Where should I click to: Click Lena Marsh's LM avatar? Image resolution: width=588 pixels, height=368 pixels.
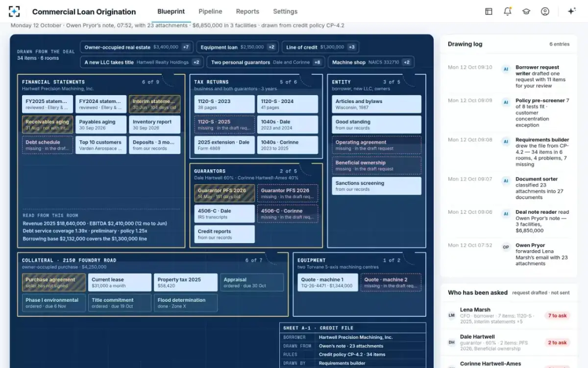pyautogui.click(x=452, y=315)
